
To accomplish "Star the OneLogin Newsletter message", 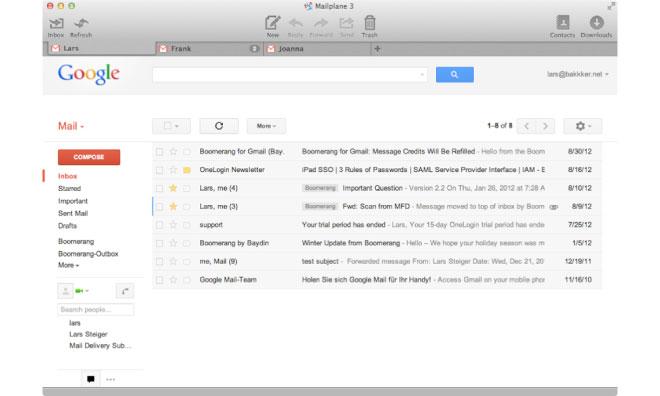I will (173, 170).
